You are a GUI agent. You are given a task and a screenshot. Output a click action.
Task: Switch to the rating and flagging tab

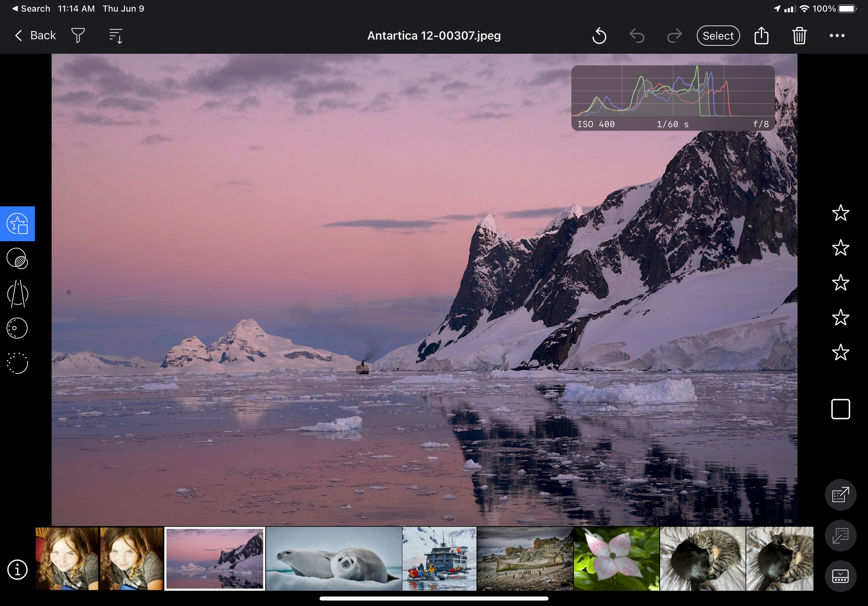17,224
